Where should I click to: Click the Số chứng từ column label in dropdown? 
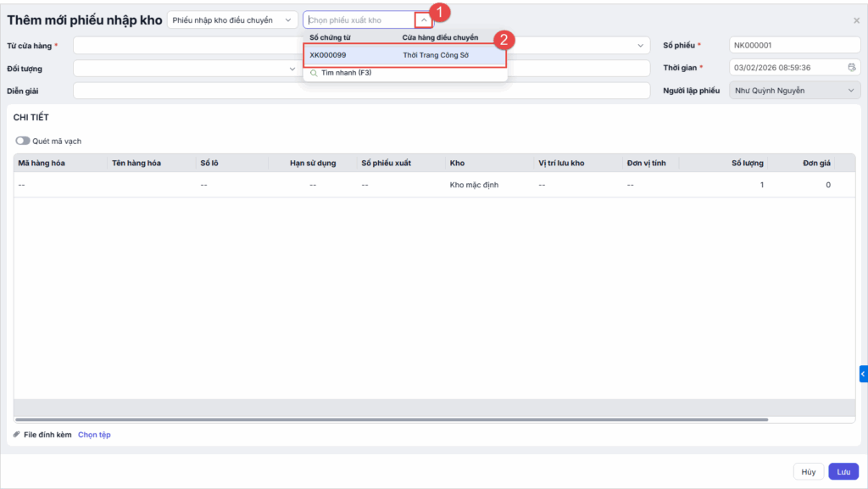coord(330,37)
